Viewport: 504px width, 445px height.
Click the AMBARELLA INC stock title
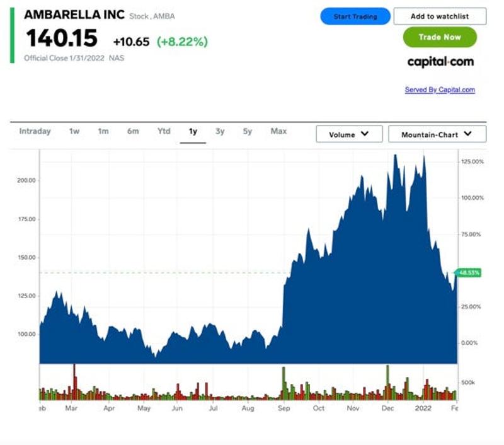74,14
